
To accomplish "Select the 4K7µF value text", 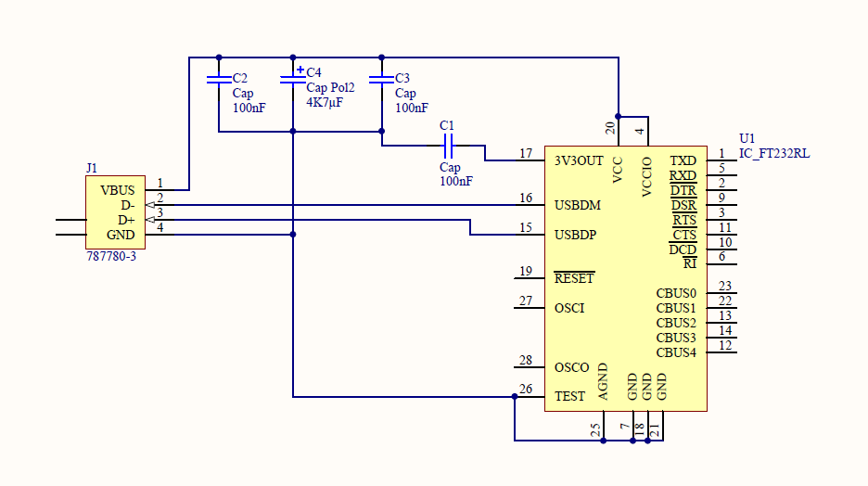I will click(325, 102).
